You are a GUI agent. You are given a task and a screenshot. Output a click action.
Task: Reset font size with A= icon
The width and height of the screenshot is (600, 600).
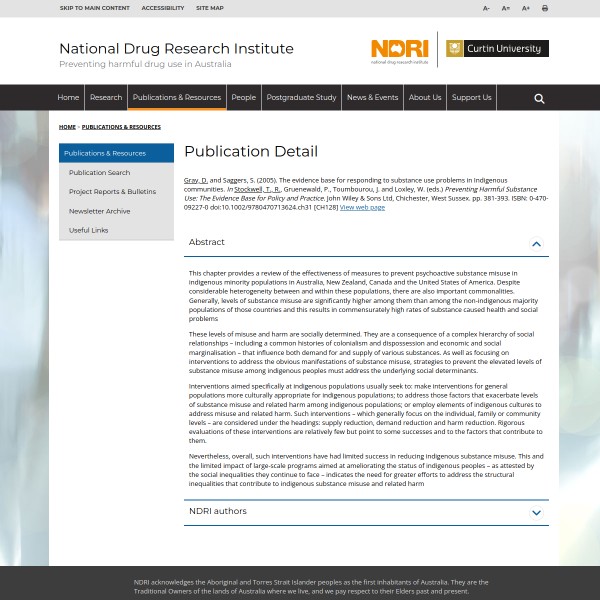pos(506,8)
